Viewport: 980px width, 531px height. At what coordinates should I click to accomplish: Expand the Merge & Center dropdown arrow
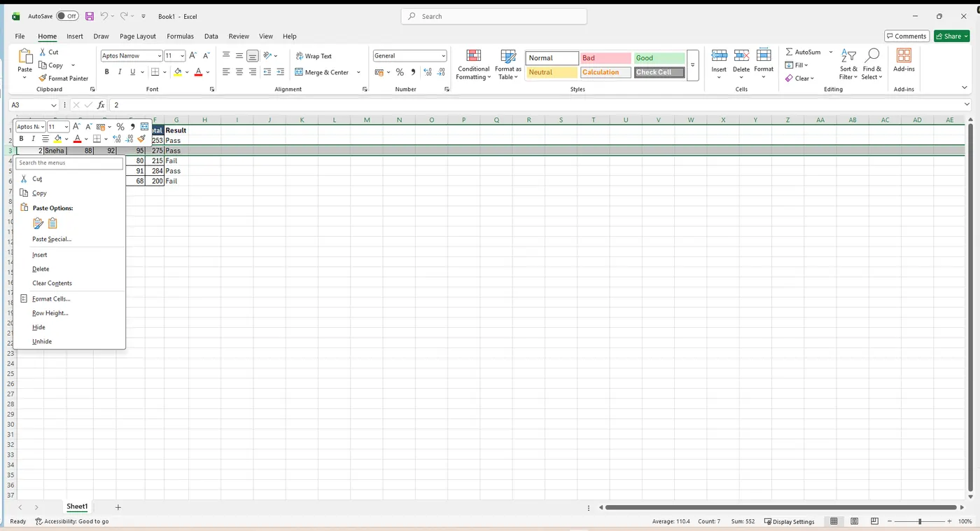pos(358,72)
